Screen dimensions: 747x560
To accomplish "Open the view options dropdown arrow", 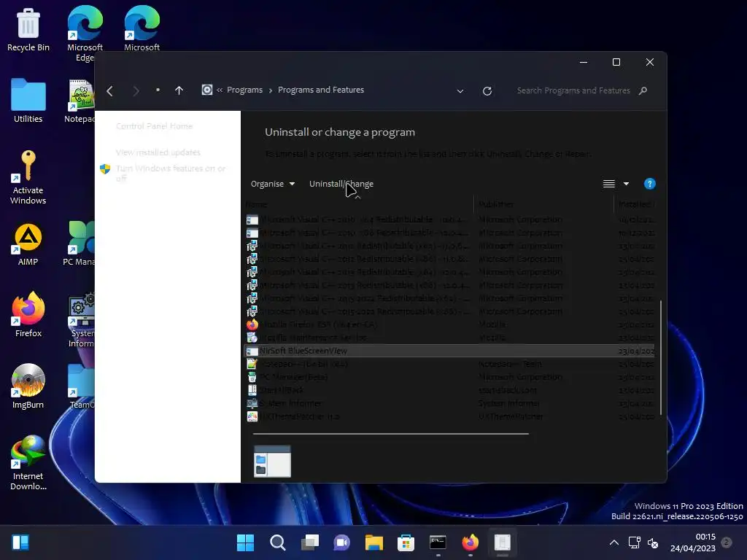I will 627,184.
